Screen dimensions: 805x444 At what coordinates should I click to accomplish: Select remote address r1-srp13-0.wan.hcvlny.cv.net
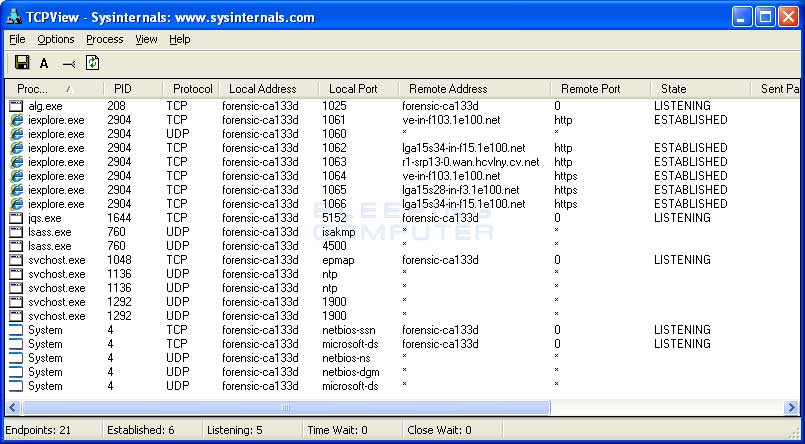coord(471,162)
